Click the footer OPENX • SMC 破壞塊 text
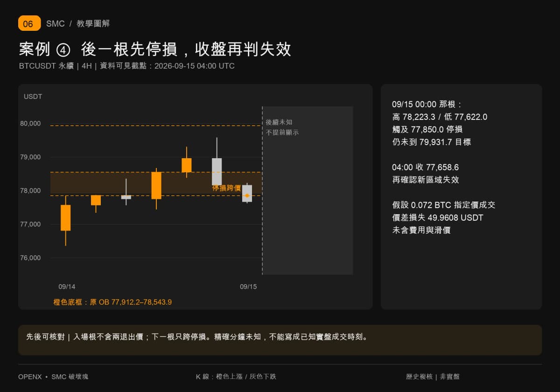This screenshot has width=560, height=392. 53,377
